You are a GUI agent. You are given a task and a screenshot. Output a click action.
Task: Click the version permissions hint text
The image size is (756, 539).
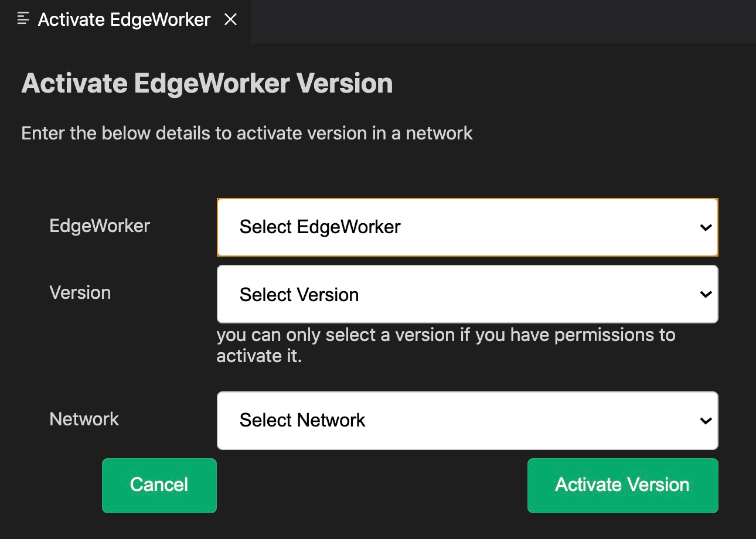pos(446,345)
